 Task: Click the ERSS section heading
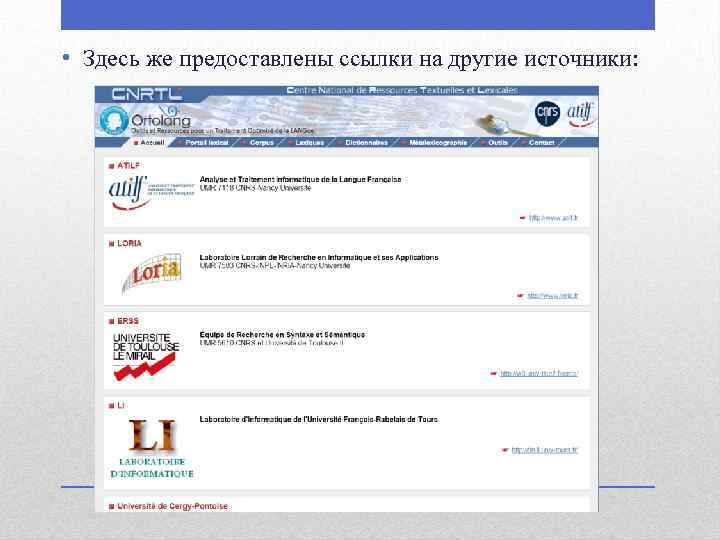pos(128,321)
